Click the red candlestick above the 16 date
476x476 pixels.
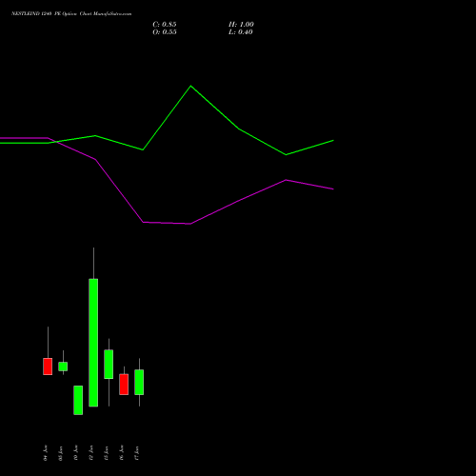124,385
